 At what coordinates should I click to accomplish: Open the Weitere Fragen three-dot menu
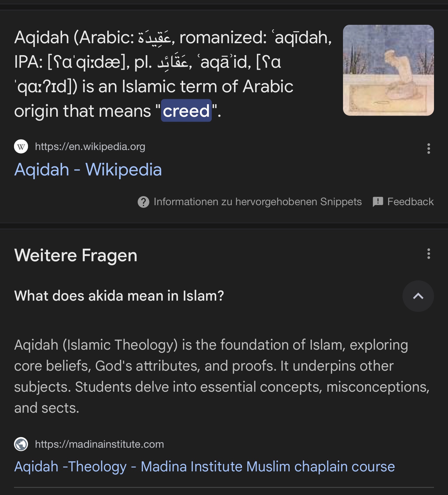coord(428,254)
